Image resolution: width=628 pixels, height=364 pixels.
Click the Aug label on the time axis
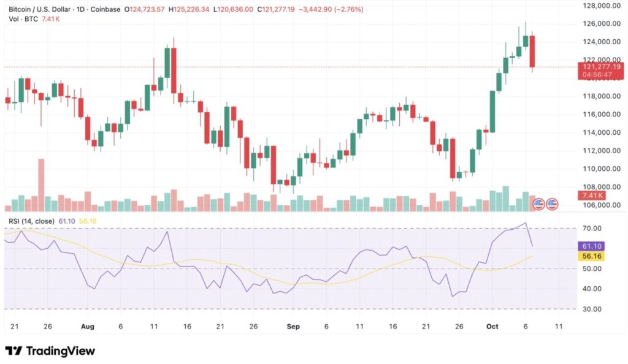coord(87,327)
